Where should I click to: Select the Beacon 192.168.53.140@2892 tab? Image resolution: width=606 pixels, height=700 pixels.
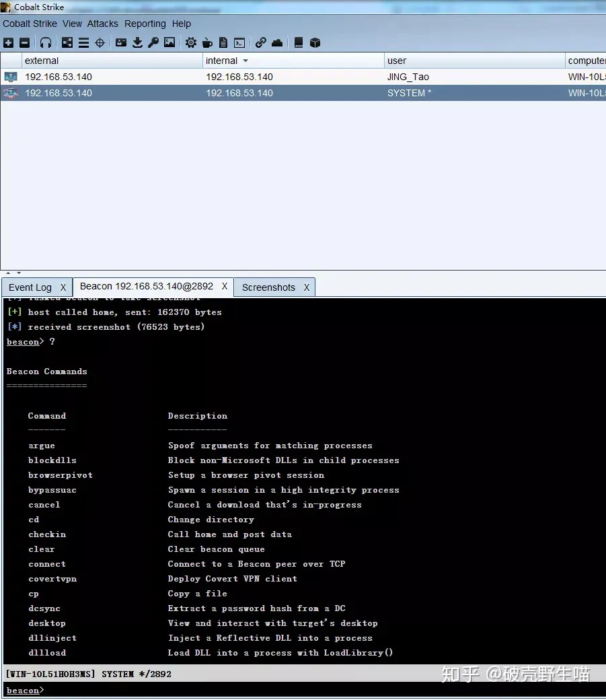(x=147, y=286)
